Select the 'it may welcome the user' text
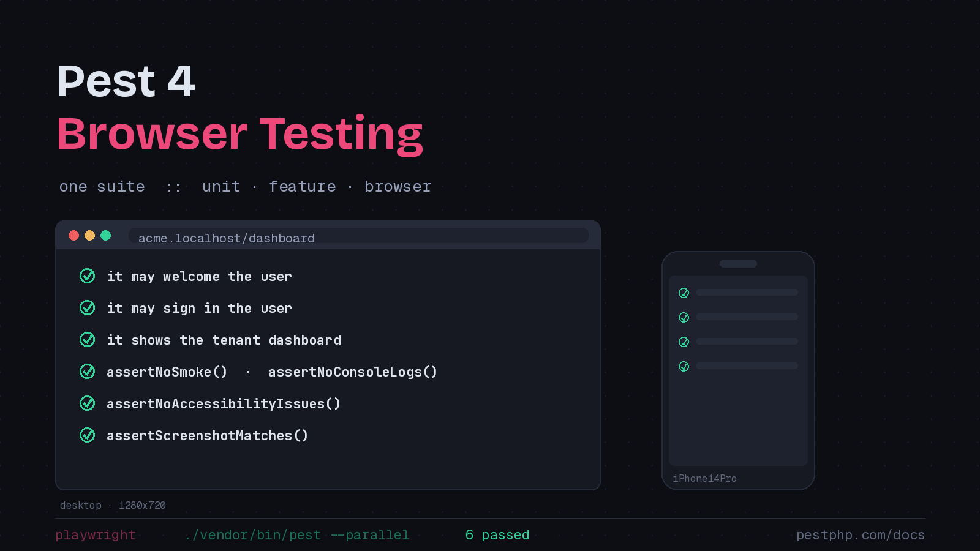This screenshot has width=980, height=551. (x=199, y=277)
